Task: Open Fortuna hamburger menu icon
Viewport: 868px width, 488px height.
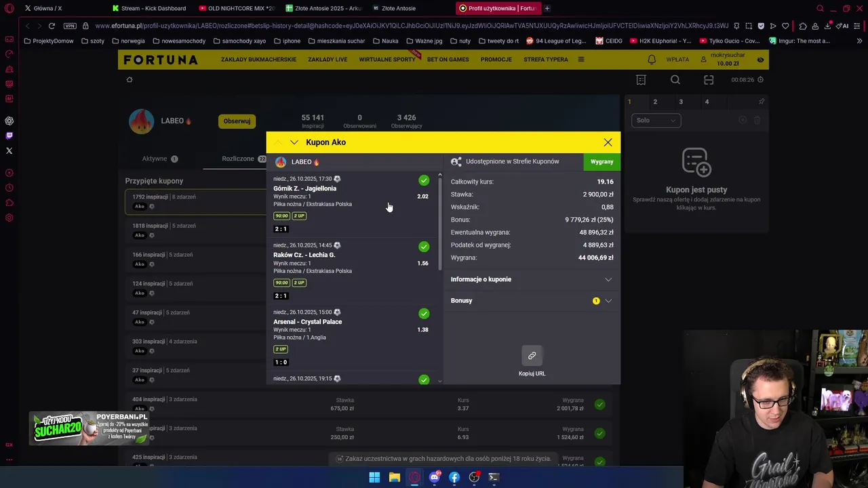Action: [x=580, y=60]
